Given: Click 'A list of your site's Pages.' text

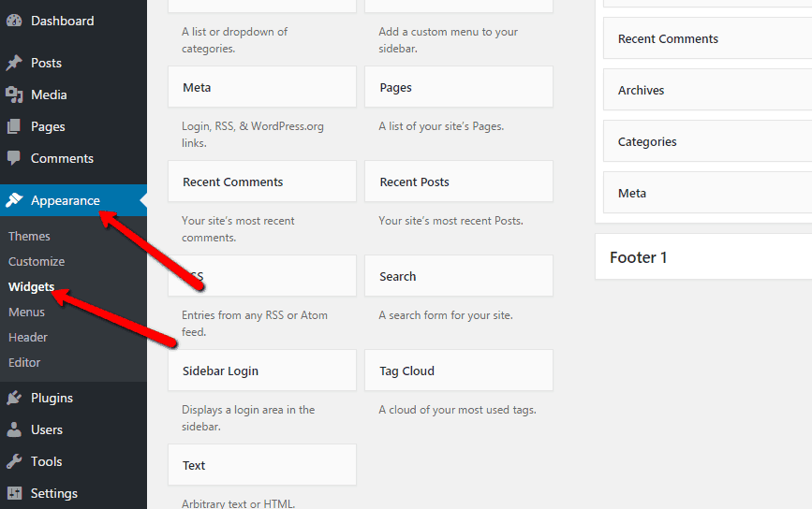Looking at the screenshot, I should (x=441, y=126).
